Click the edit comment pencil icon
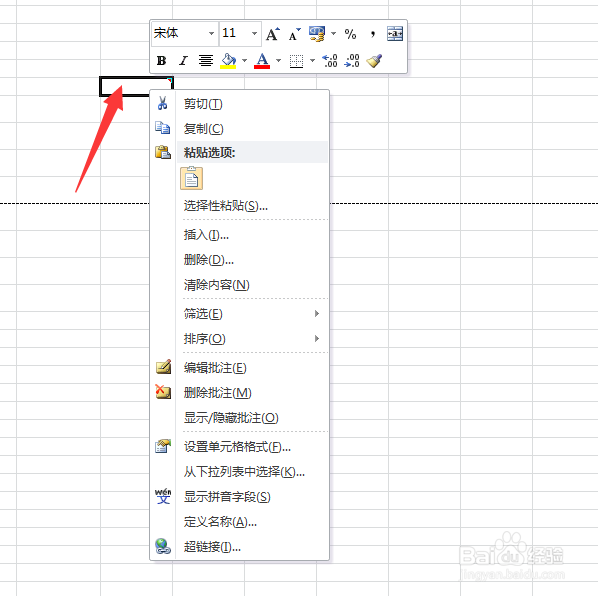 coord(163,367)
